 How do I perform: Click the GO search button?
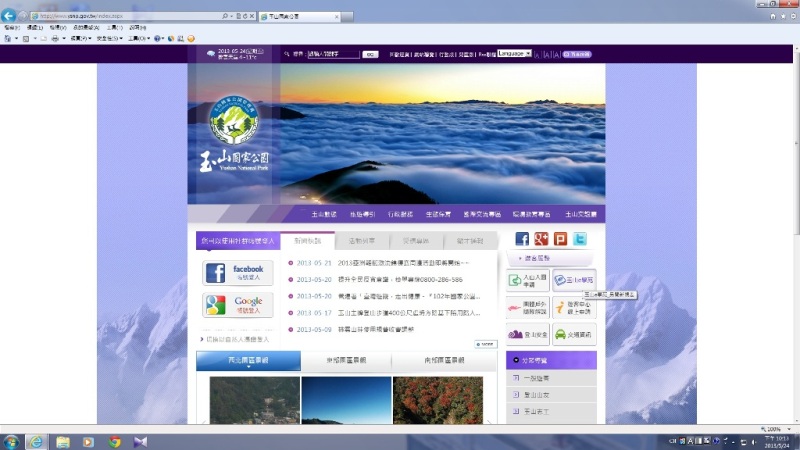[x=370, y=54]
